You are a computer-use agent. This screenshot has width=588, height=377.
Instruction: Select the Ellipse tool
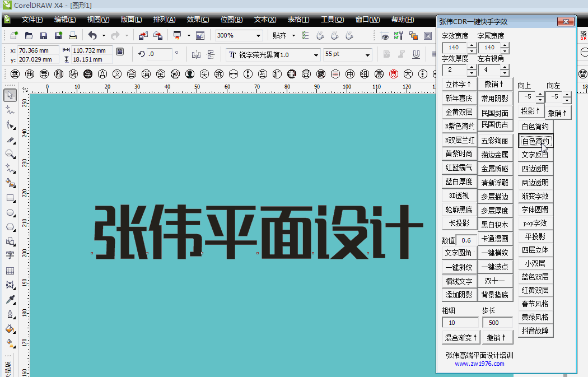point(10,213)
